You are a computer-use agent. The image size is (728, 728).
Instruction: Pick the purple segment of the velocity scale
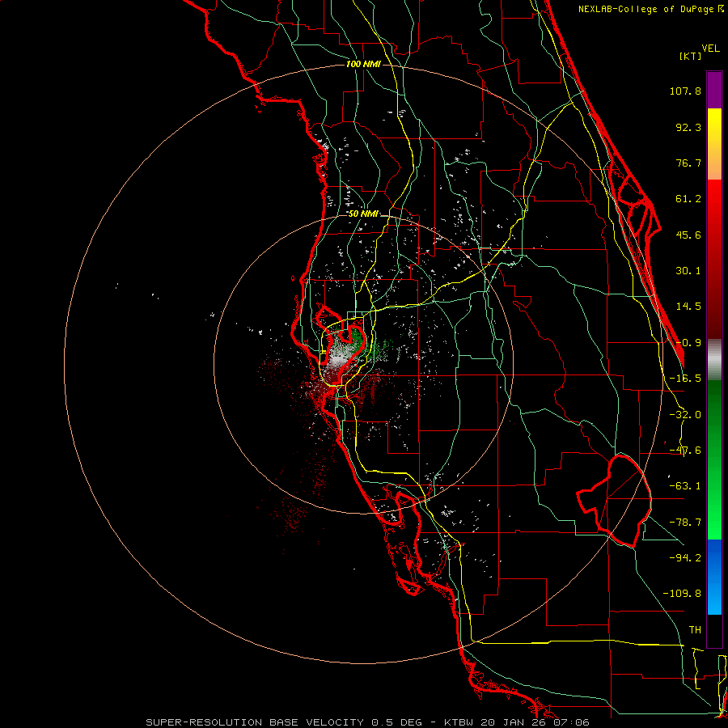point(714,90)
